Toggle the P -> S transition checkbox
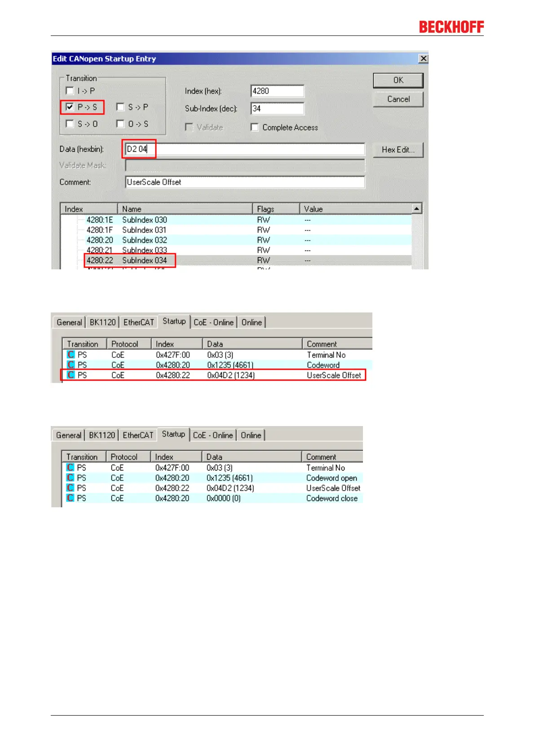The width and height of the screenshot is (535, 756). [70, 107]
